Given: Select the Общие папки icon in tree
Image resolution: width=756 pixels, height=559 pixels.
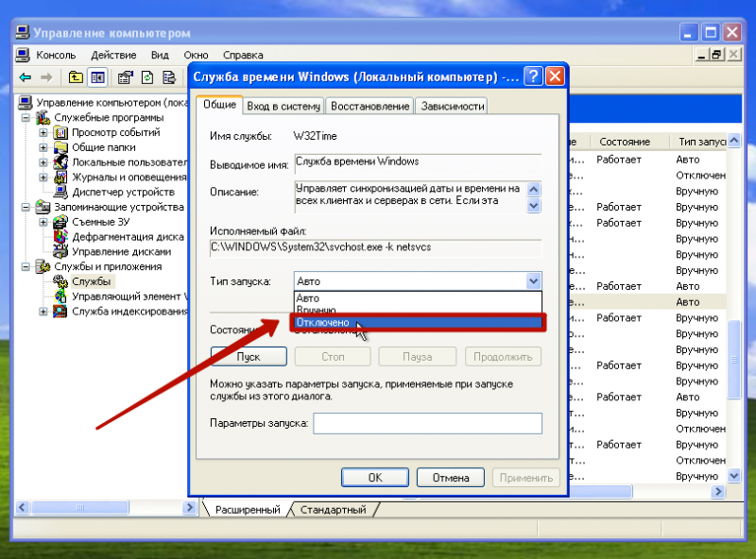Looking at the screenshot, I should pyautogui.click(x=60, y=147).
